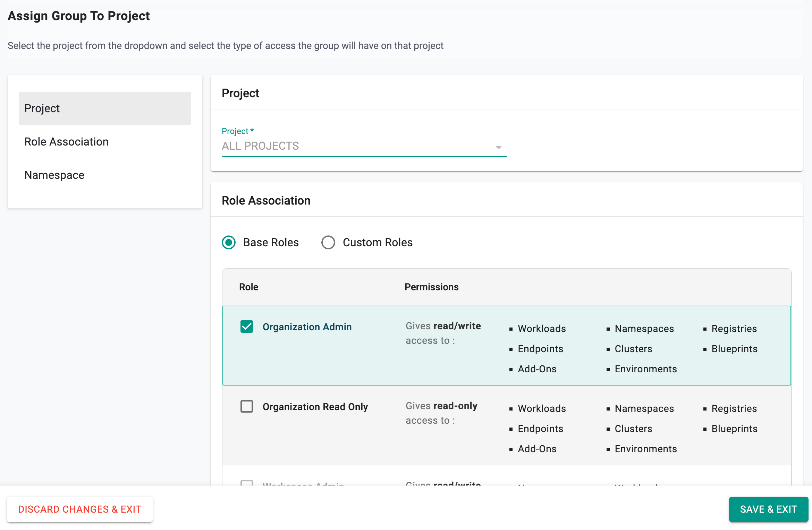Screen dimensions: 812x530
Task: Go to Role Association sidebar item
Action: 105,142
